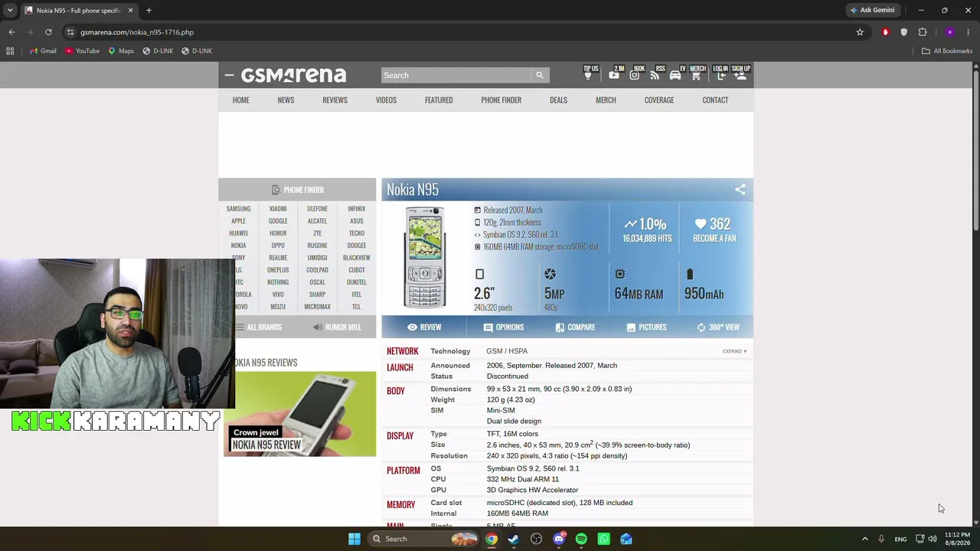
Task: Switch to the Review tab
Action: [424, 328]
